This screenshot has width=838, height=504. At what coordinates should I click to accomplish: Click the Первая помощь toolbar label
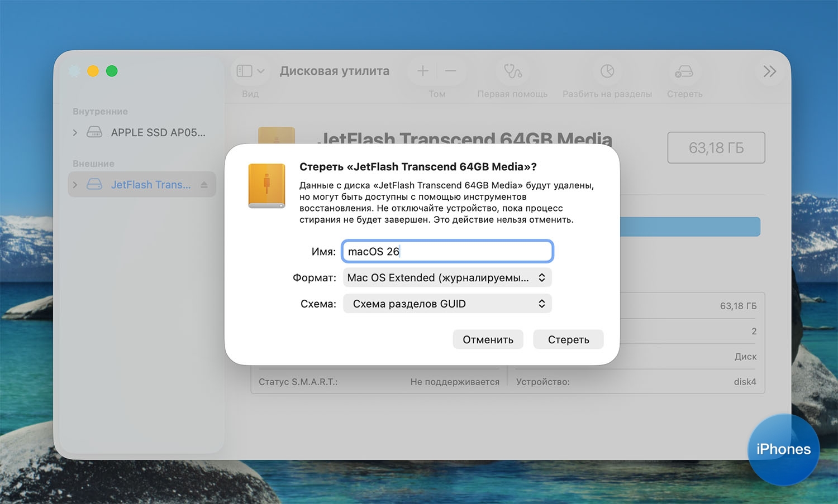click(512, 94)
